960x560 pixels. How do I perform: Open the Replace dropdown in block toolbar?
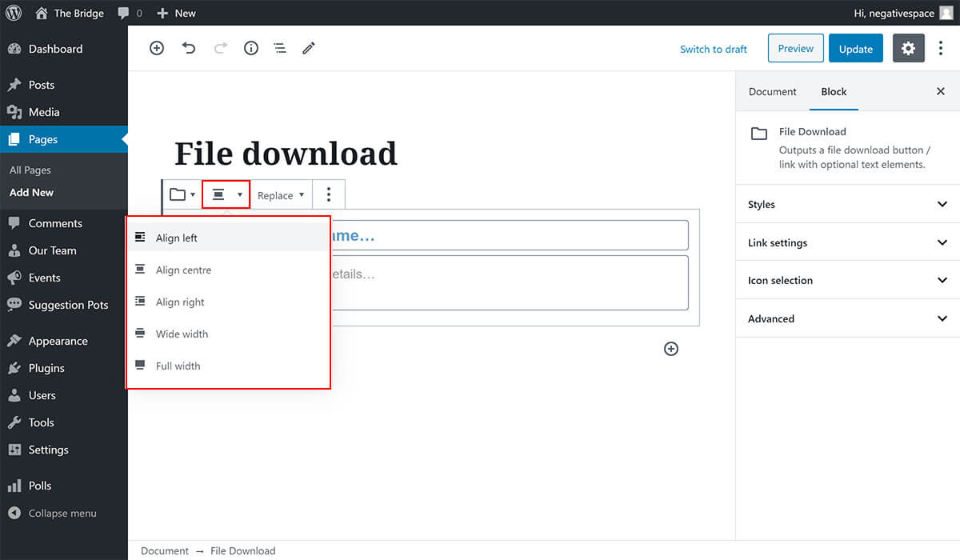(281, 195)
